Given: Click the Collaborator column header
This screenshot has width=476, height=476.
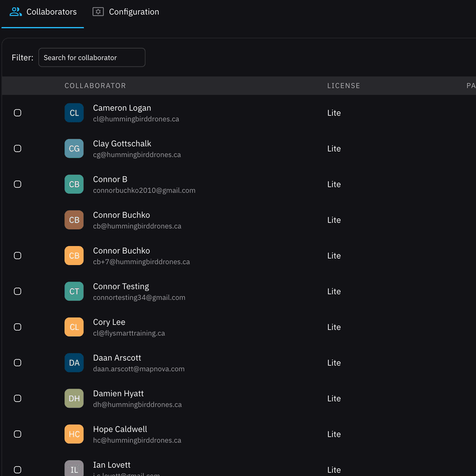Looking at the screenshot, I should click(95, 86).
